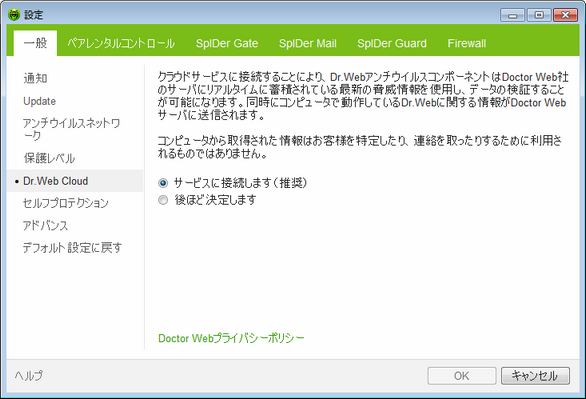Open Doctor Webプライバシーポリシー link
The height and width of the screenshot is (399, 586).
231,338
